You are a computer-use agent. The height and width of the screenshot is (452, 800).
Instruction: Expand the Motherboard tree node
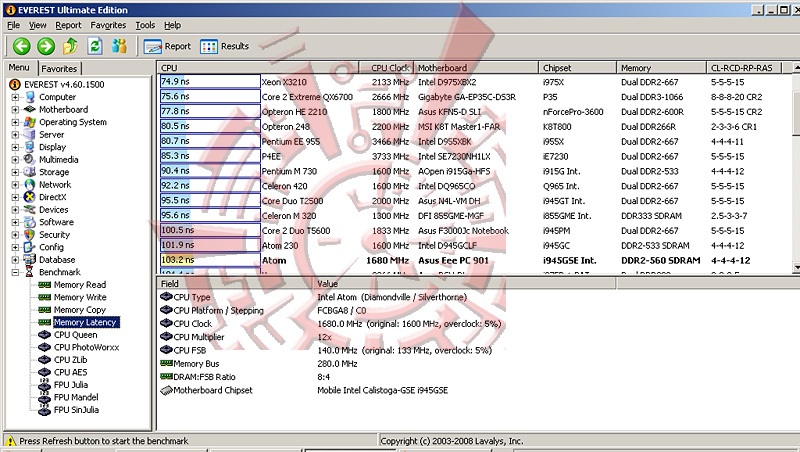click(x=15, y=109)
